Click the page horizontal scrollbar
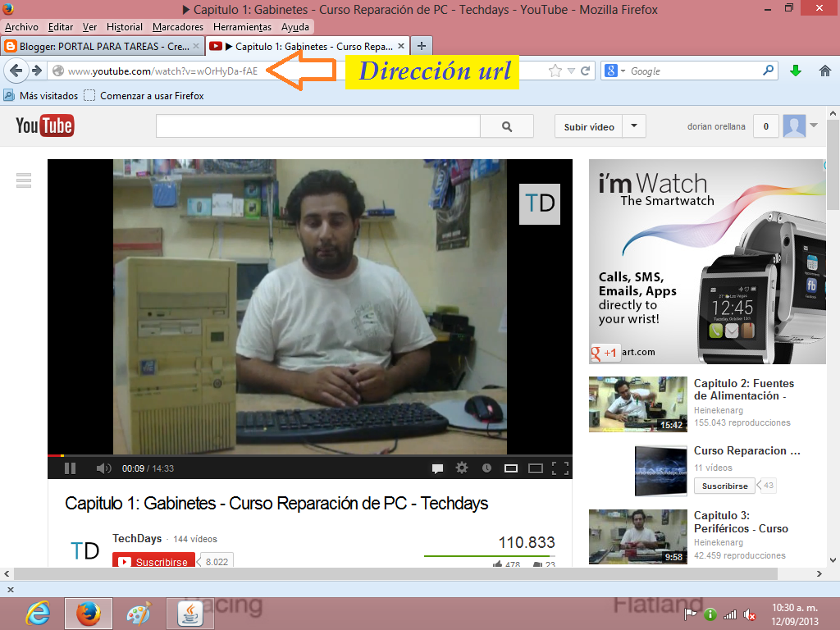 coord(395,573)
